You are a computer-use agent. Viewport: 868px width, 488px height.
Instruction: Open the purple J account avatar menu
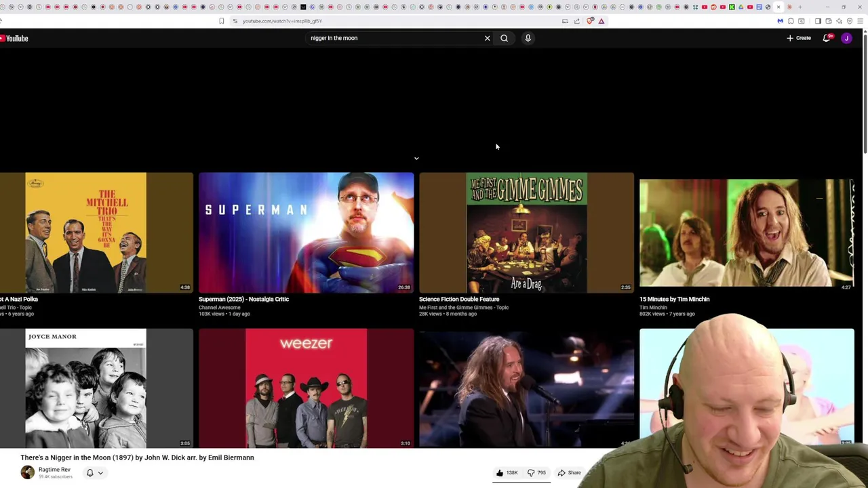click(x=846, y=38)
